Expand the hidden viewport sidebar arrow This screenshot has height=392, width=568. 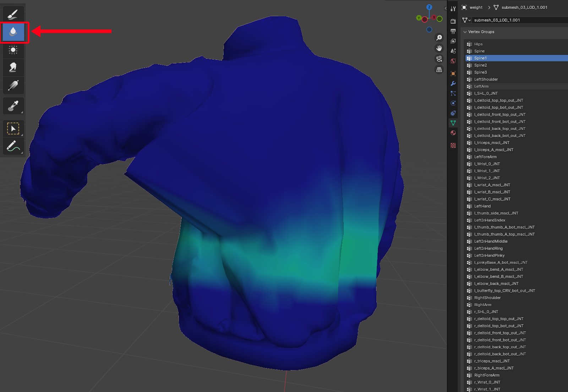446,8
